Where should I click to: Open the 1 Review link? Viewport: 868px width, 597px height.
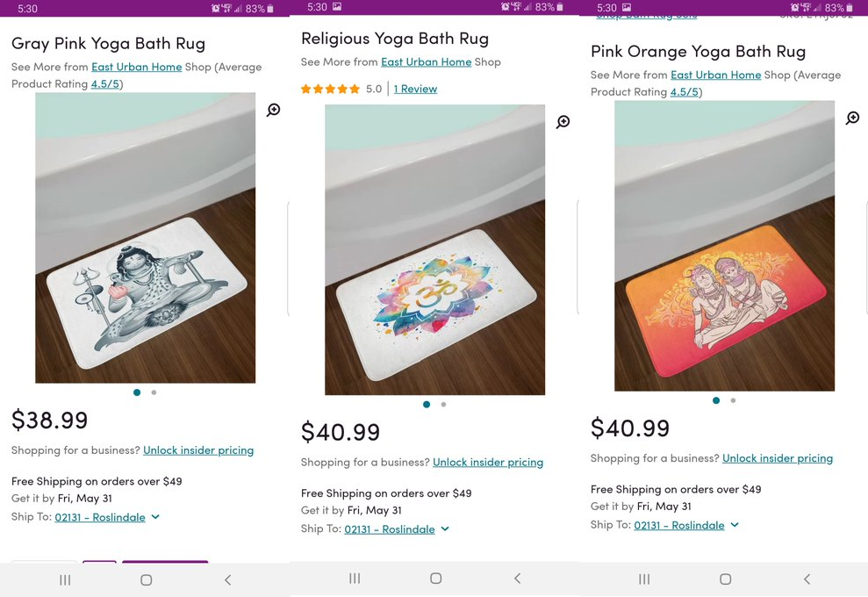415,89
